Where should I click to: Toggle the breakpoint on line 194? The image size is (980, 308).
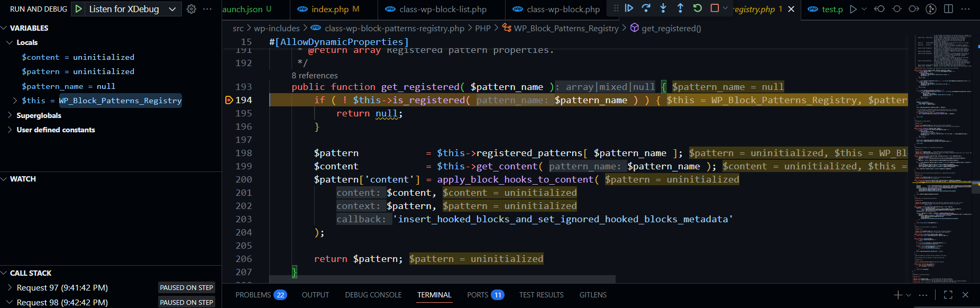(229, 100)
